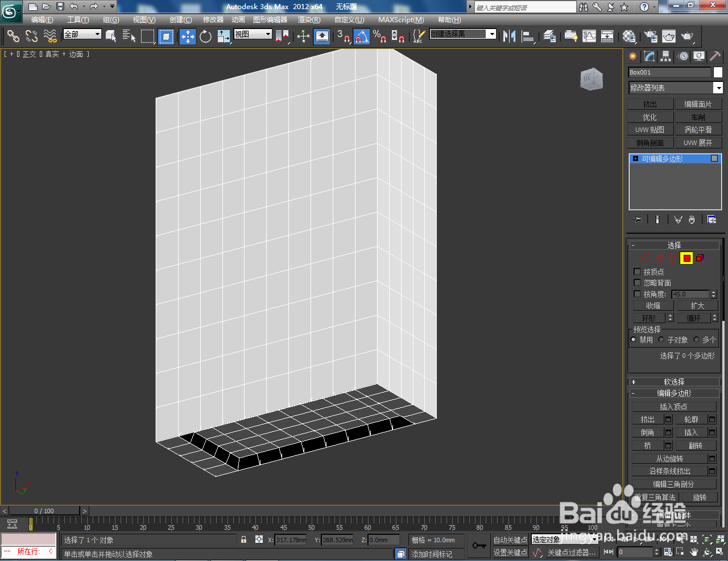Toggle the Angle Snap icon
The image size is (728, 561).
click(361, 37)
